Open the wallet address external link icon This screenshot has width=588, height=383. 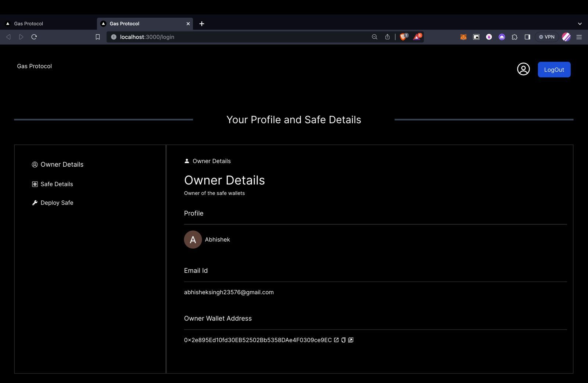pyautogui.click(x=336, y=340)
